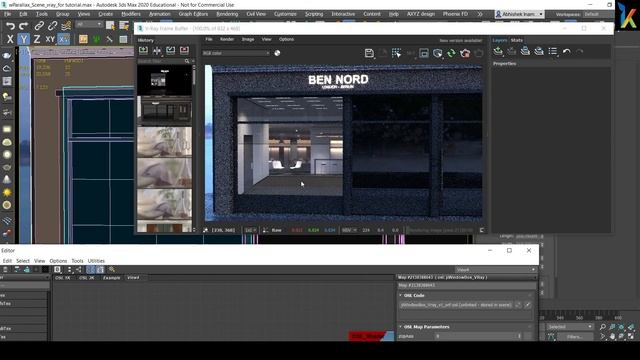Click the cone shape icon in left sidebar
The width and height of the screenshot is (640, 360).
(x=7, y=179)
